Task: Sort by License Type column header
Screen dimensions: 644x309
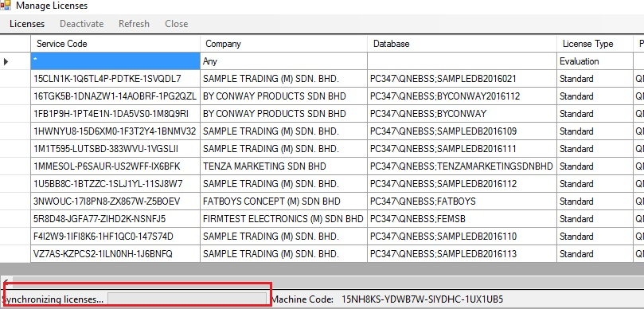Action: pos(595,44)
